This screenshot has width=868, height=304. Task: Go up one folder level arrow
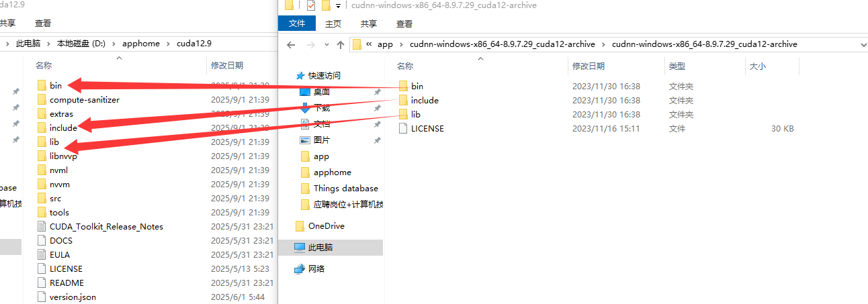(x=341, y=44)
